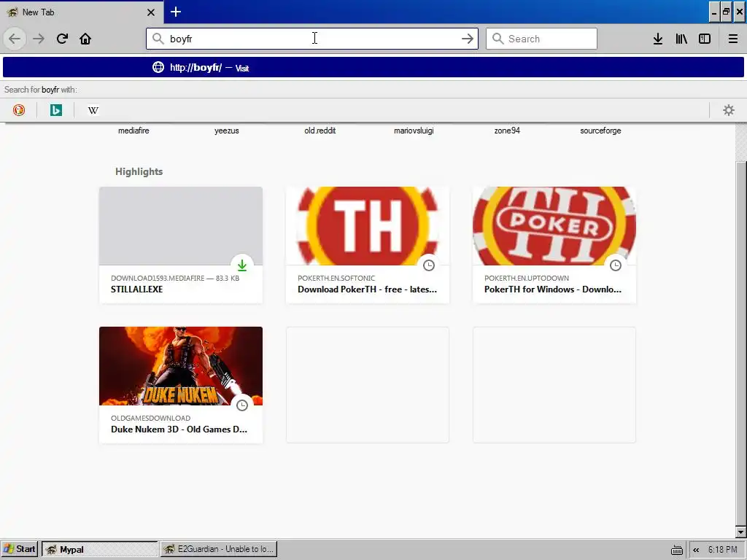Open the library icon
Image resolution: width=747 pixels, height=560 pixels.
681,39
